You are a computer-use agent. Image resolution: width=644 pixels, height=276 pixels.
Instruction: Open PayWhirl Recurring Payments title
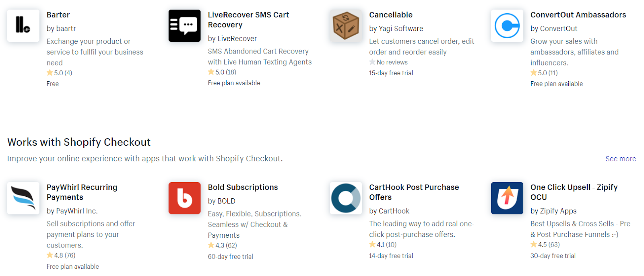[x=82, y=192]
